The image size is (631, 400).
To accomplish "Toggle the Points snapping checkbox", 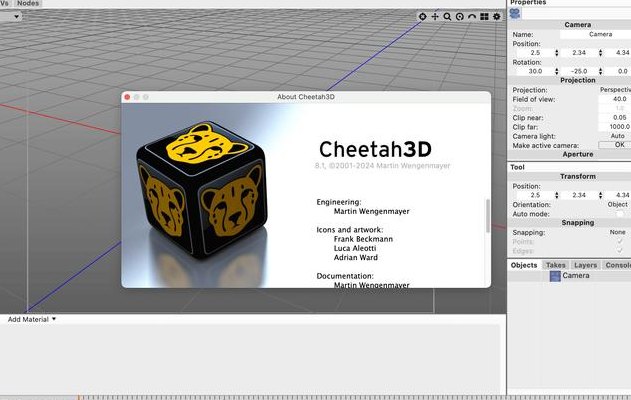I will (x=620, y=241).
